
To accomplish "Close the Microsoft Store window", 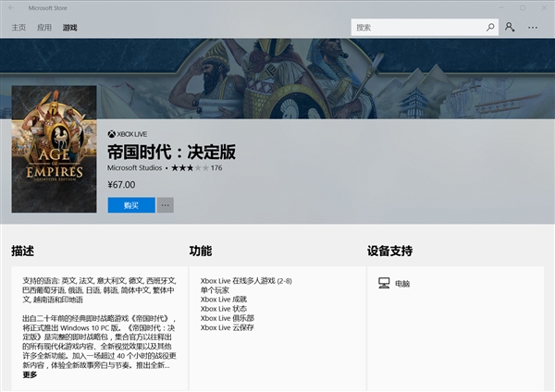I will [x=544, y=7].
